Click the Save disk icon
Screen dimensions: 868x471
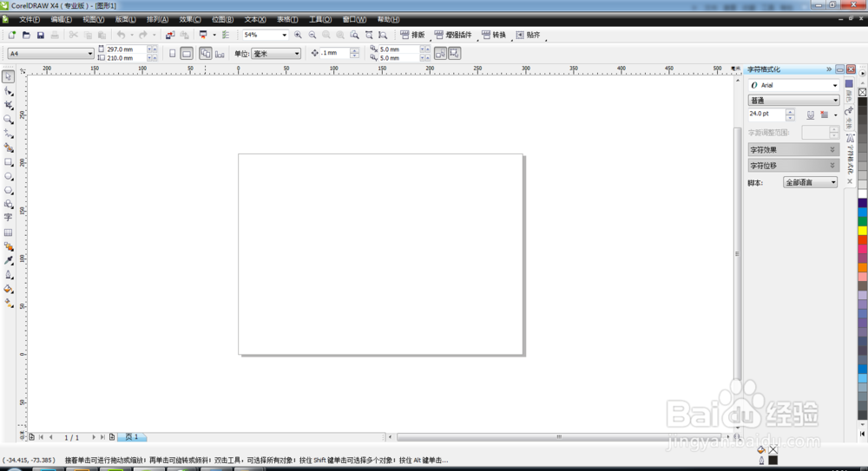(41, 35)
